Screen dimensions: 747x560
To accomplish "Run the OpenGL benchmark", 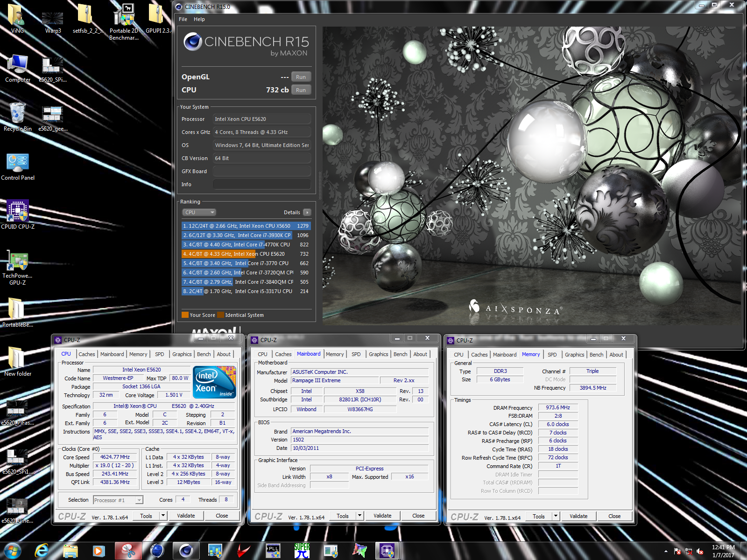I will [301, 77].
